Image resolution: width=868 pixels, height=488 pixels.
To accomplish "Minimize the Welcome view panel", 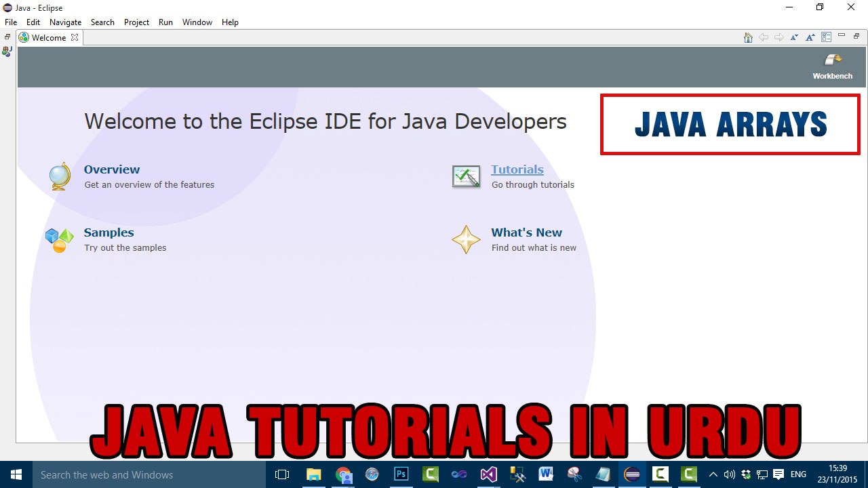I will (x=842, y=35).
